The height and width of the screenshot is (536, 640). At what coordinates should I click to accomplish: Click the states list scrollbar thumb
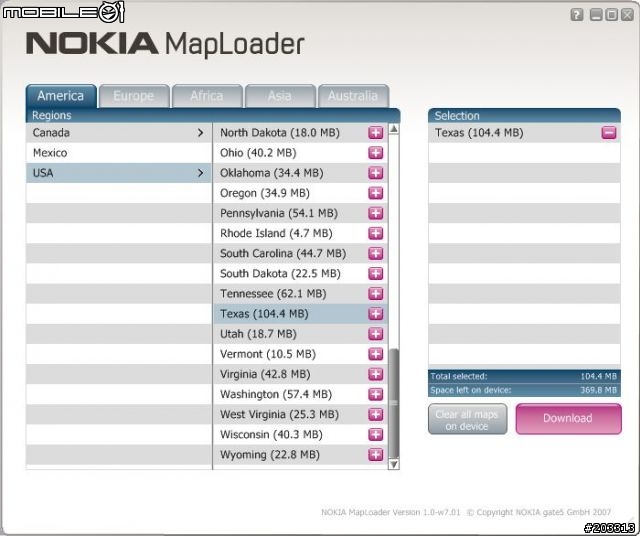click(393, 403)
